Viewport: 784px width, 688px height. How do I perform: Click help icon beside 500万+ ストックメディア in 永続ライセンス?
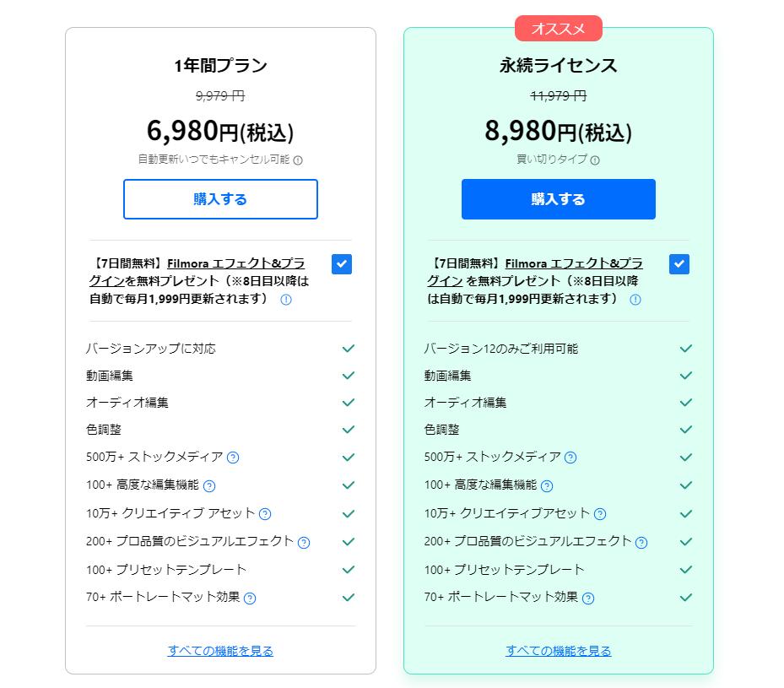click(x=570, y=458)
